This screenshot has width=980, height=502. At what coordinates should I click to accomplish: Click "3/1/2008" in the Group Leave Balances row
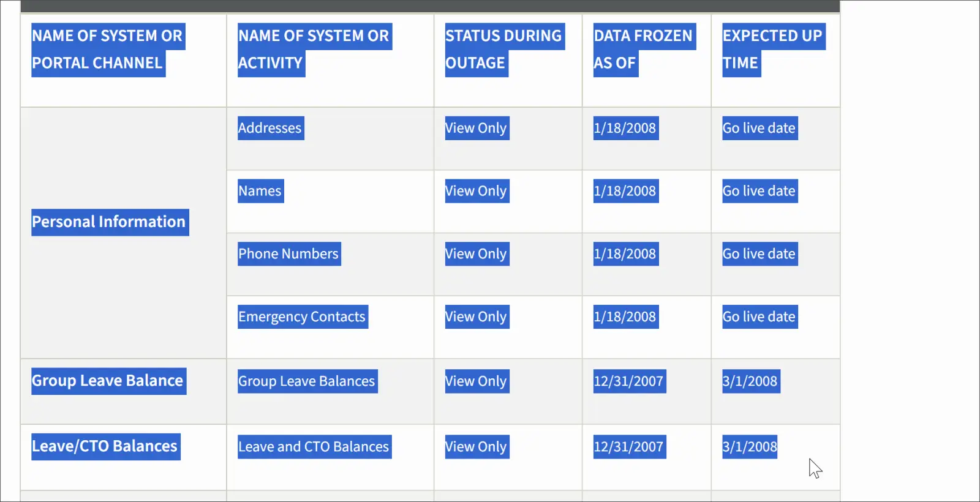point(751,381)
